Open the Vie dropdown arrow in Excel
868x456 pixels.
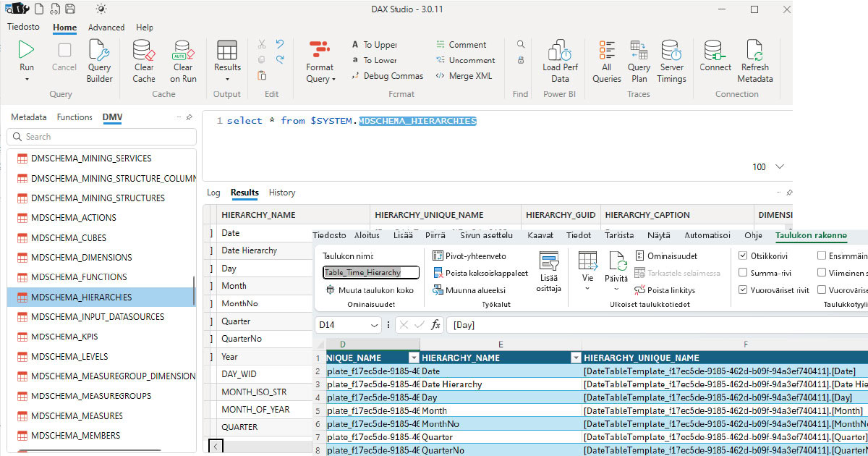[x=587, y=288]
